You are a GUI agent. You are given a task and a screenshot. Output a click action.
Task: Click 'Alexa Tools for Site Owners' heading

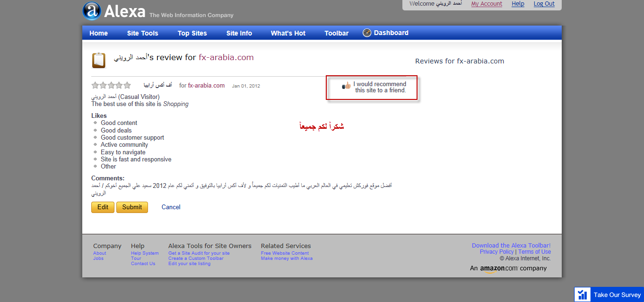coord(210,246)
